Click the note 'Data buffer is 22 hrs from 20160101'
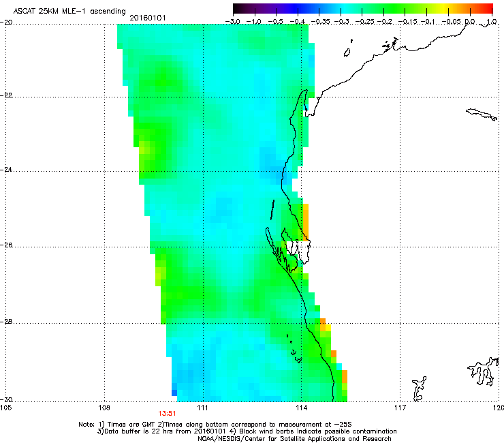The height and width of the screenshot is (443, 504). [164, 431]
